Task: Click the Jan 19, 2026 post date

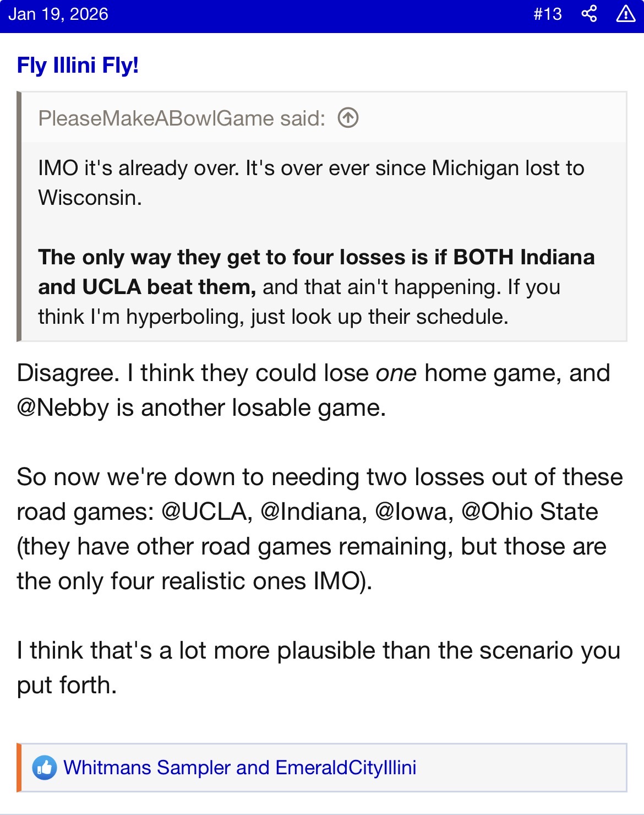Action: coord(58,14)
